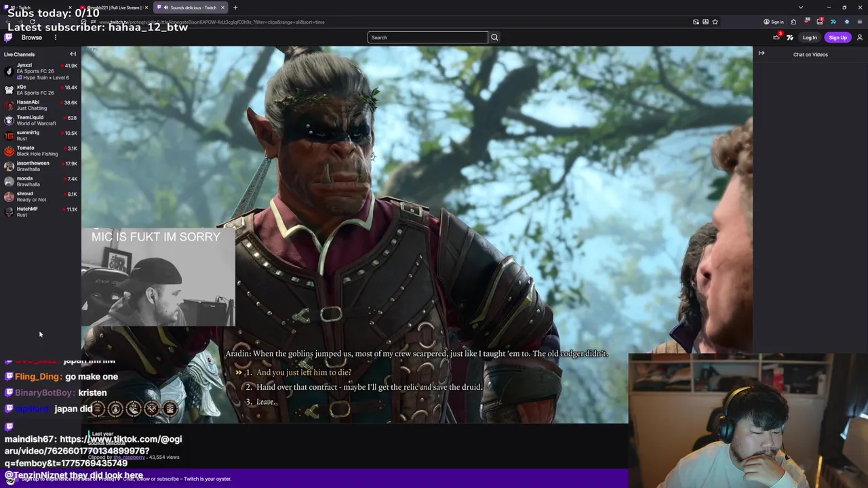This screenshot has width=868, height=488.
Task: Open the HutchMF live channel
Action: pos(41,211)
